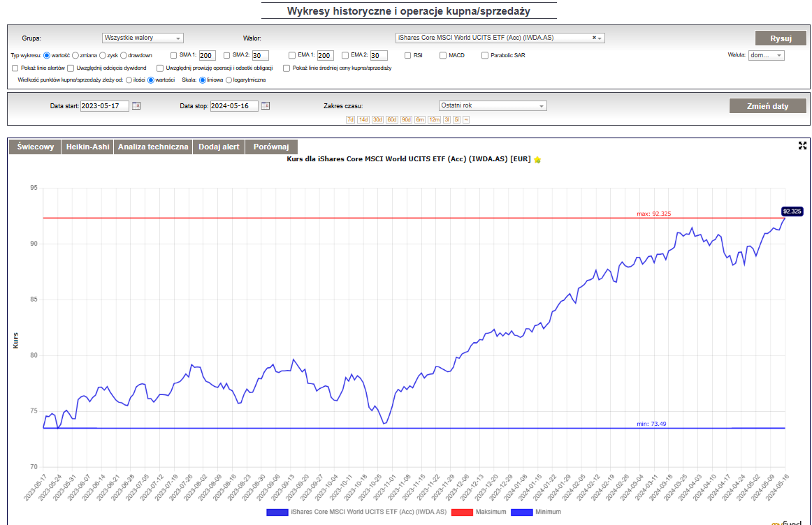The height and width of the screenshot is (525, 812).
Task: Enable the SMA 1 checkbox
Action: pos(174,55)
